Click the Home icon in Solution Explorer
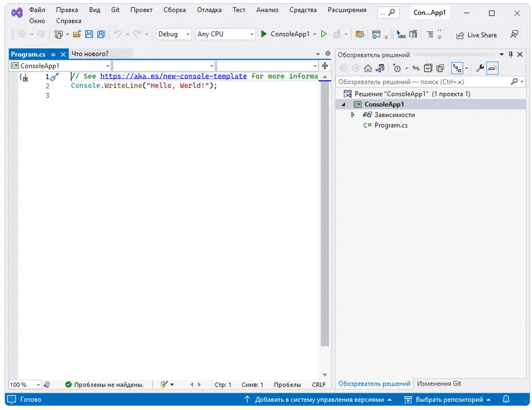This screenshot has height=410, width=532. click(x=367, y=68)
